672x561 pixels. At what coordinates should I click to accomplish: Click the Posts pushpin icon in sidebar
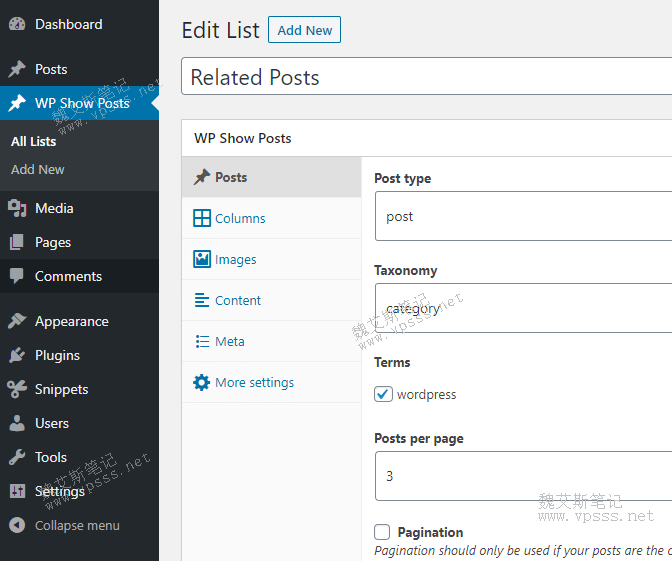17,69
